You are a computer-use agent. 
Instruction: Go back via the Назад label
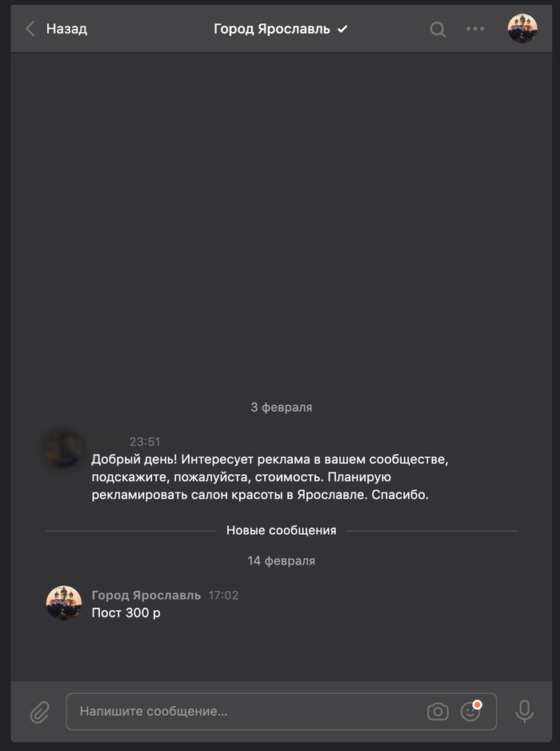(x=66, y=29)
